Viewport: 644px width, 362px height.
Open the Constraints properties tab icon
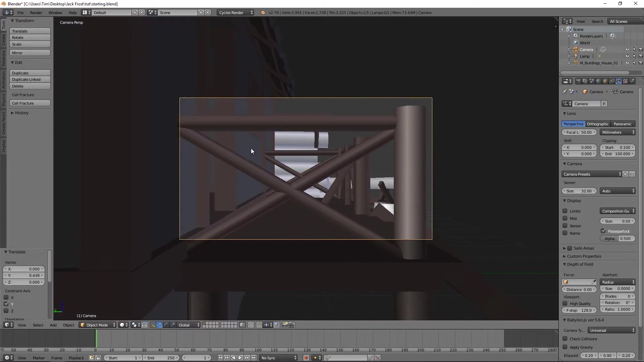point(612,81)
